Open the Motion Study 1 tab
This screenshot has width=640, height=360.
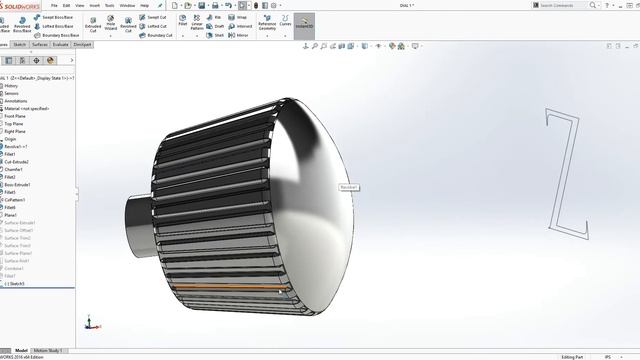click(48, 351)
